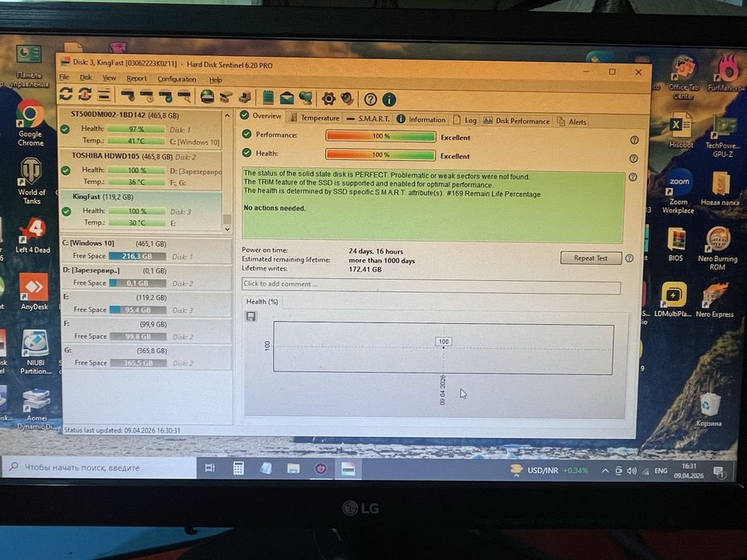Save the Health chart with floppy icon
The width and height of the screenshot is (747, 560).
251,316
